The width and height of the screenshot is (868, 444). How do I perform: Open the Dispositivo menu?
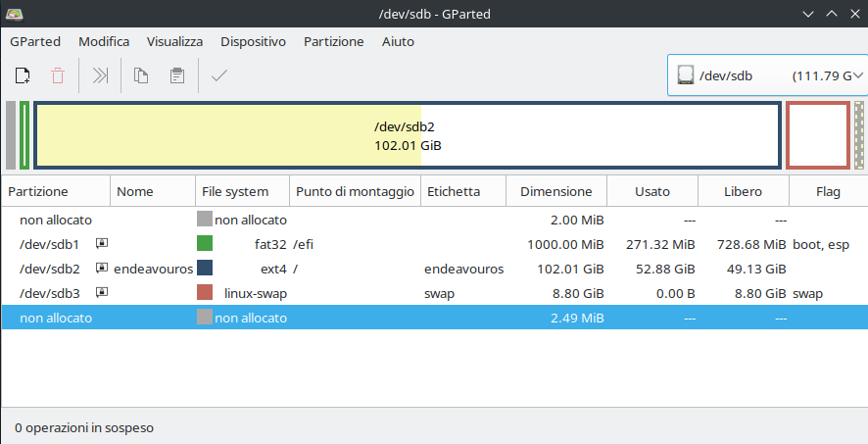253,41
